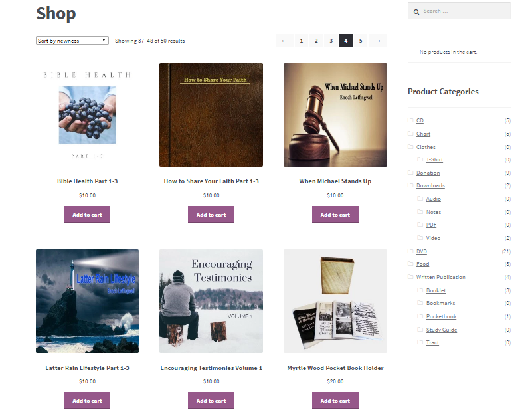Add When Michael Stands Up to cart

[335, 215]
